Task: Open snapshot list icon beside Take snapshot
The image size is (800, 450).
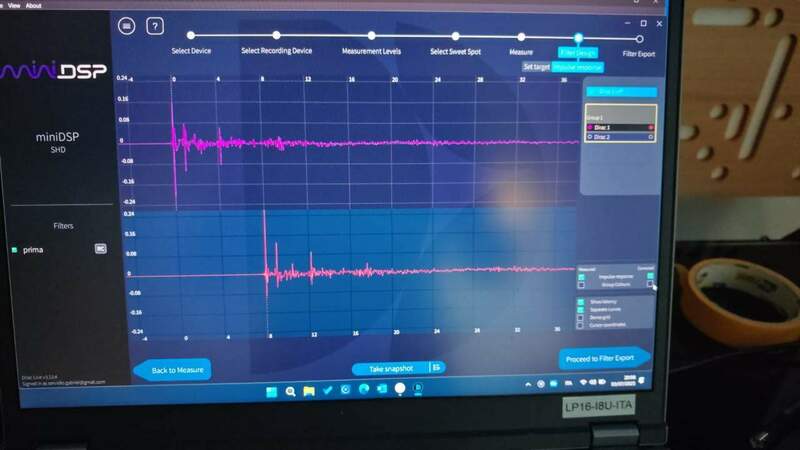Action: click(436, 368)
